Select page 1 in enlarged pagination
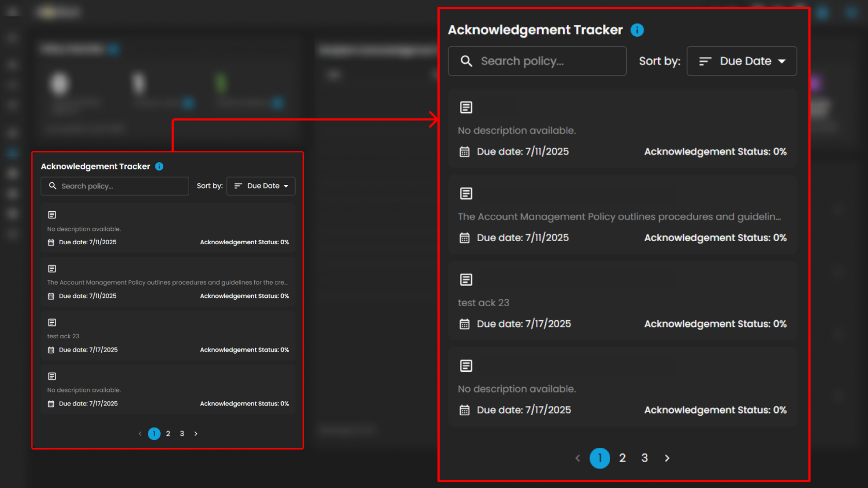Image resolution: width=868 pixels, height=488 pixels. (x=599, y=458)
